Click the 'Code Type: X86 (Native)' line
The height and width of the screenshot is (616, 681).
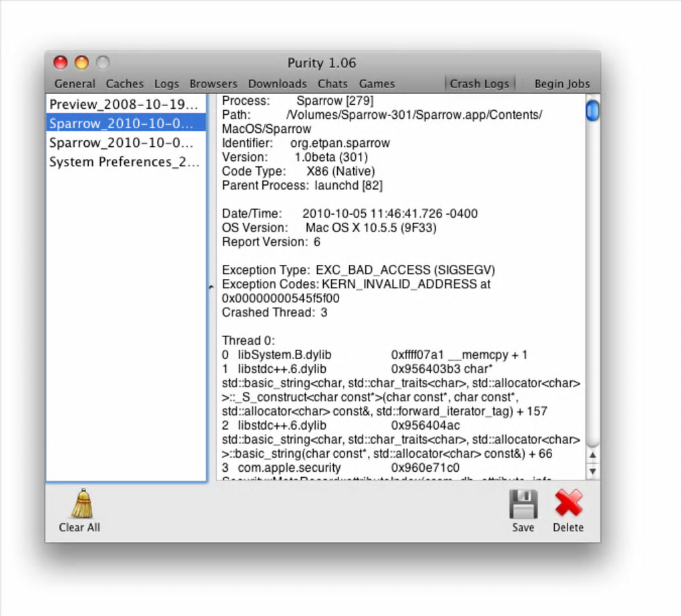[x=298, y=172]
